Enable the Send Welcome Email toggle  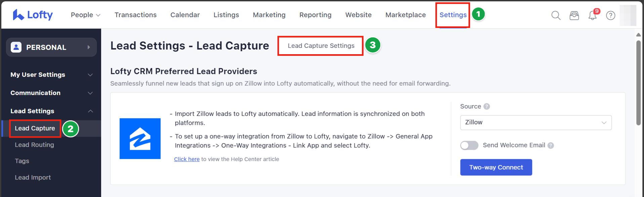point(469,145)
